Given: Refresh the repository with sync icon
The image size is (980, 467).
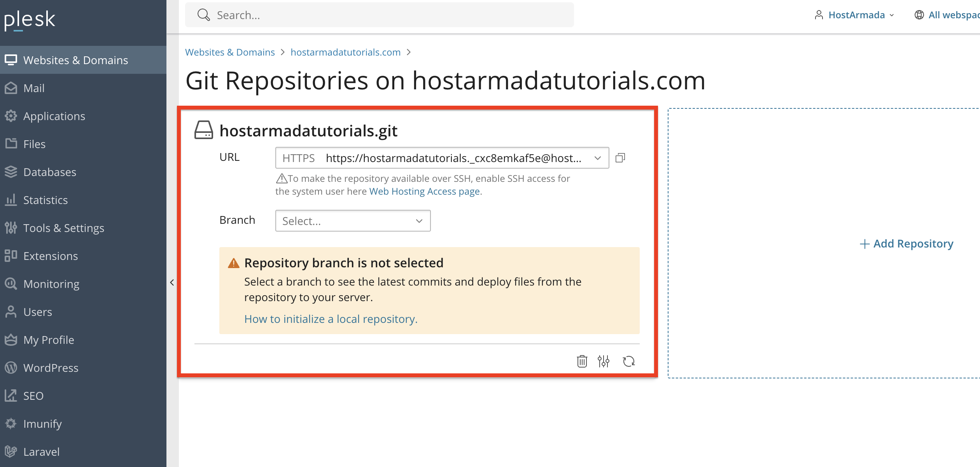Looking at the screenshot, I should point(629,361).
